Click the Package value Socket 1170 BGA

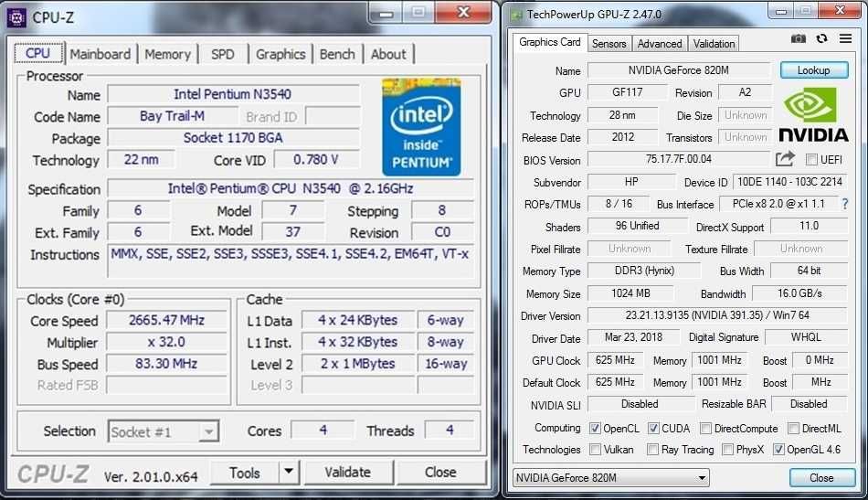click(233, 138)
